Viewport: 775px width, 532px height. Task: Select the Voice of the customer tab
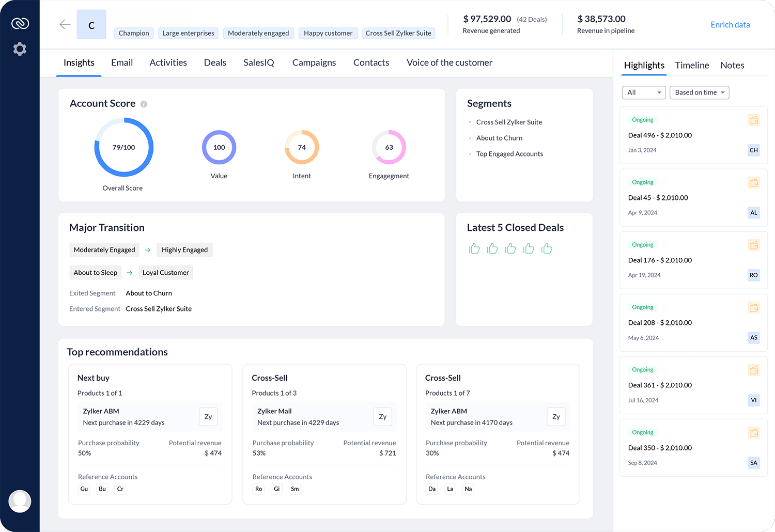click(449, 62)
